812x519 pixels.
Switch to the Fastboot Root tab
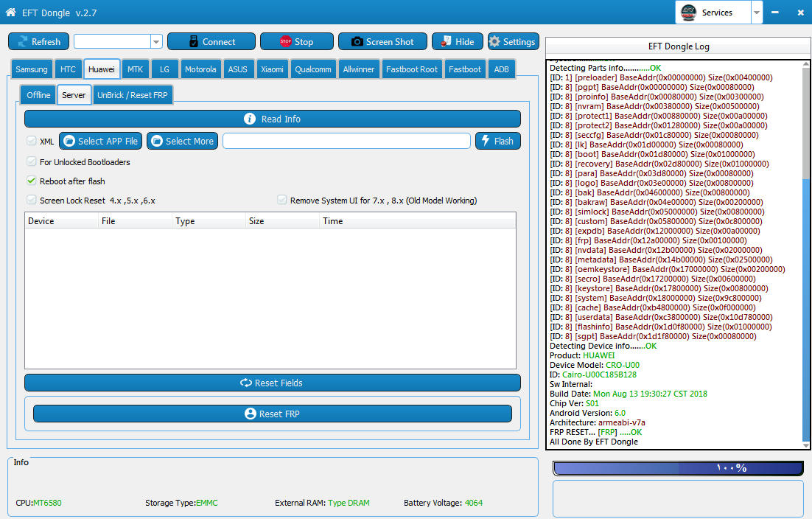click(x=412, y=69)
